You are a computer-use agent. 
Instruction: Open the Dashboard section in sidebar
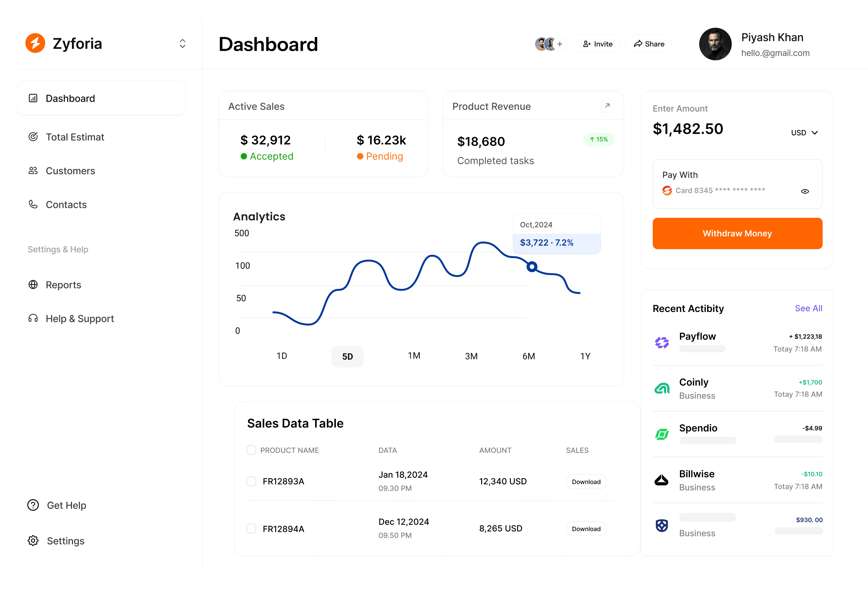[70, 98]
